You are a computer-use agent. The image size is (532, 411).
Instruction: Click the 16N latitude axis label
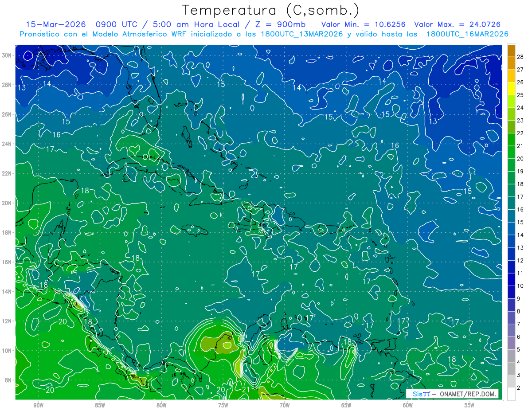[x=7, y=262]
